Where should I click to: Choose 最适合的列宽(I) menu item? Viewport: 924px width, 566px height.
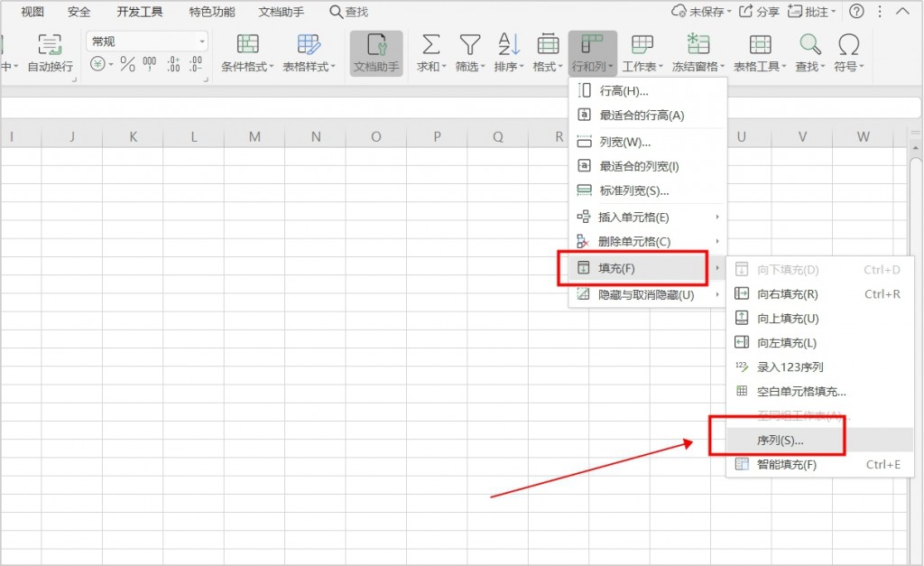point(648,166)
